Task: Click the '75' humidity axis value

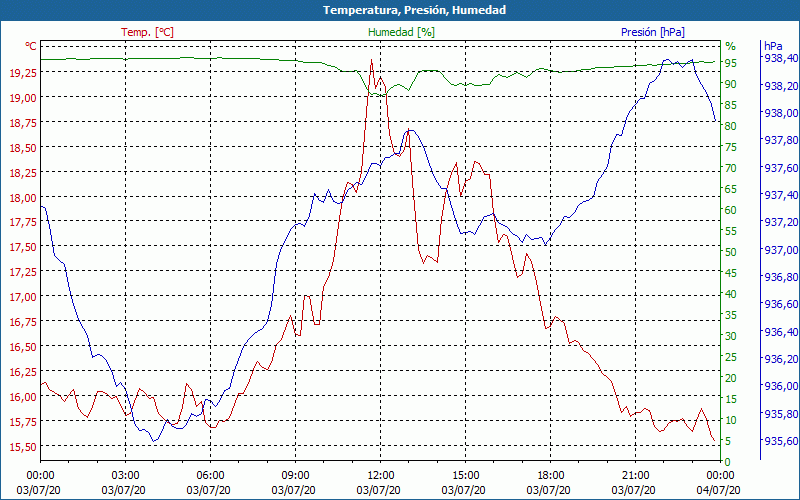Action: [x=731, y=147]
